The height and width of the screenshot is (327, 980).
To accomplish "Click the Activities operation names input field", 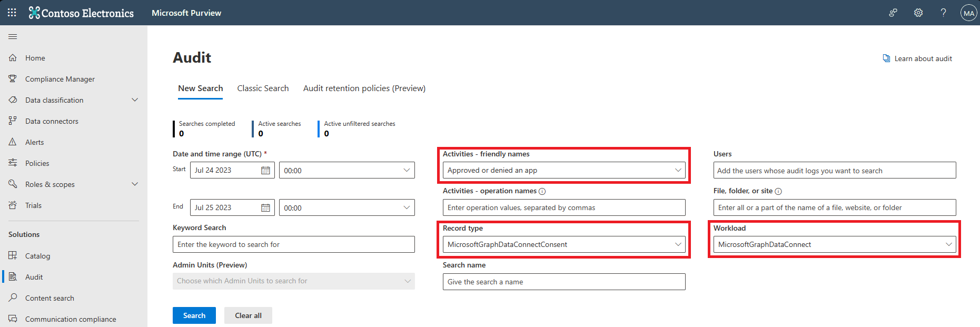I will pos(564,207).
